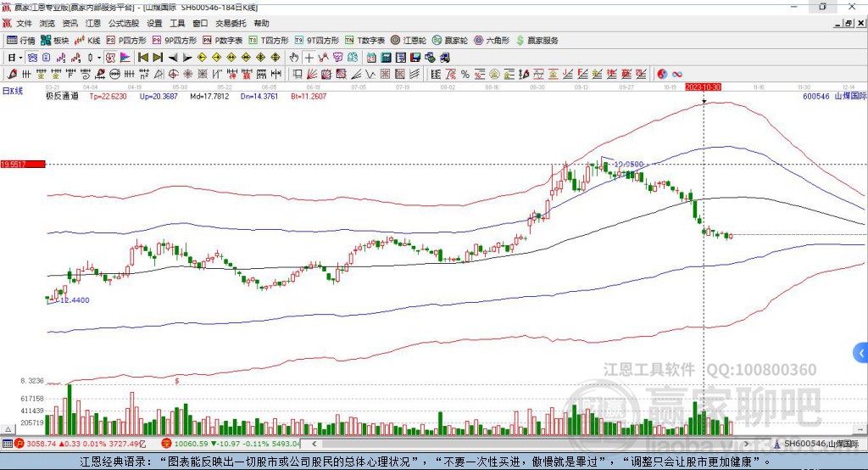Screen dimensions: 868x470
Task: Click the blue side-panel collapse arrow
Action: pyautogui.click(x=861, y=353)
